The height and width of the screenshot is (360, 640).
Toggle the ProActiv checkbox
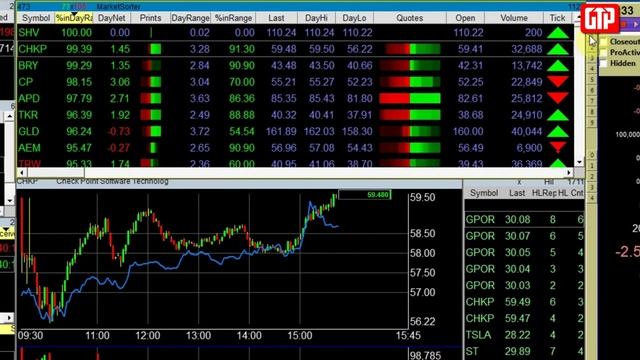coord(604,53)
